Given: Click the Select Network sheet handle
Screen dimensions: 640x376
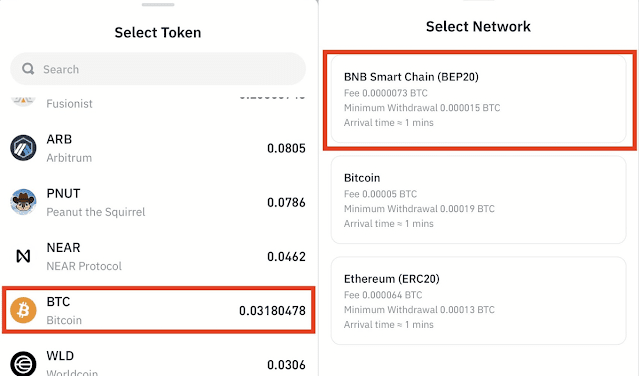Looking at the screenshot, I should [x=478, y=1].
